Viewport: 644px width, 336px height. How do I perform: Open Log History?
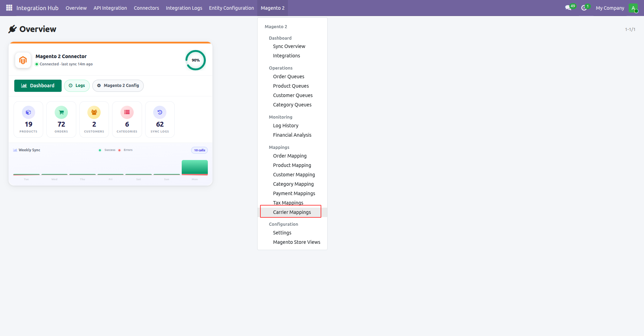[292, 126]
